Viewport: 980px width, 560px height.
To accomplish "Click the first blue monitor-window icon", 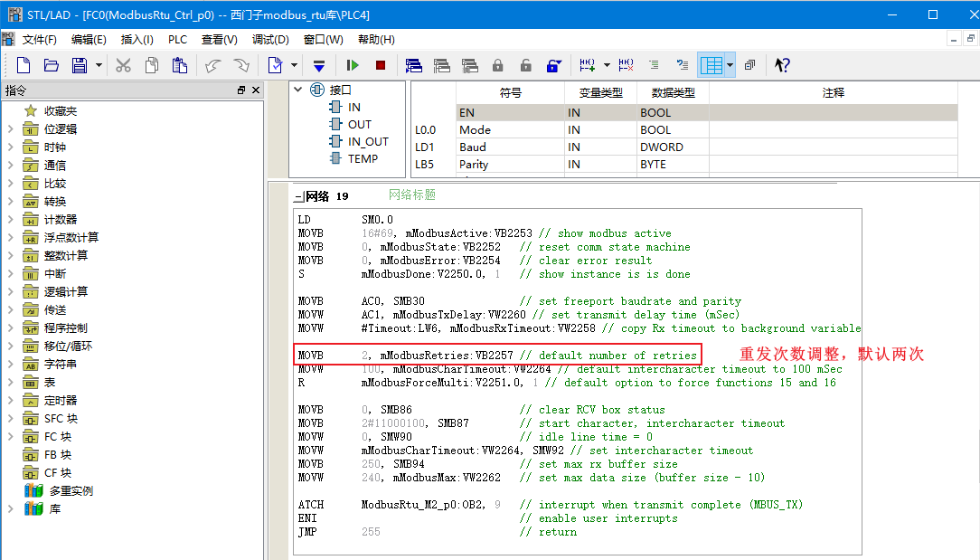I will [x=414, y=65].
